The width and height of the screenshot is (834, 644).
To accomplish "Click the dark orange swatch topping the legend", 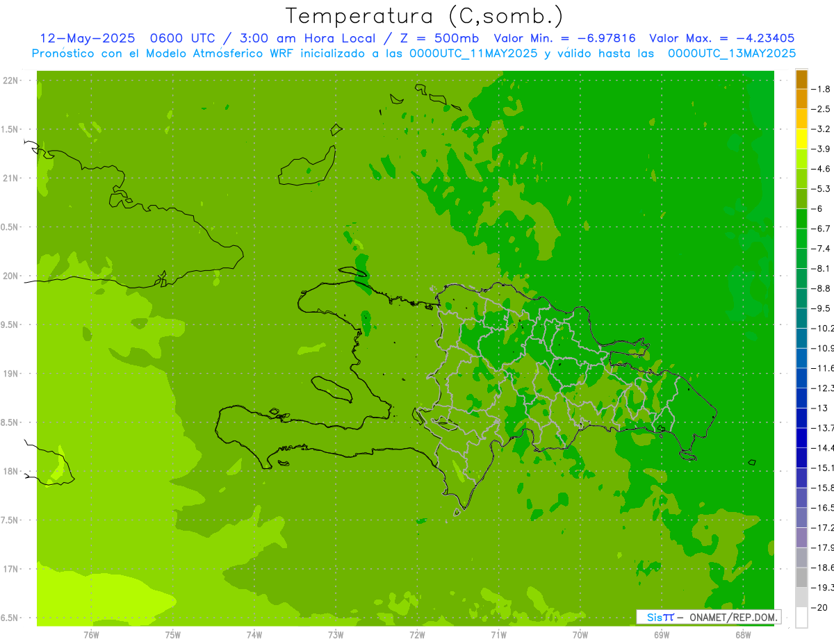I will click(801, 79).
